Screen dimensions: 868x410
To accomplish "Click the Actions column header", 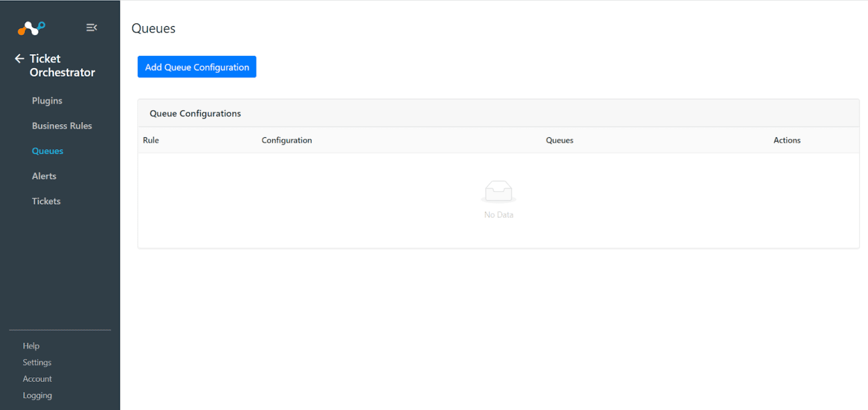I will click(x=787, y=140).
